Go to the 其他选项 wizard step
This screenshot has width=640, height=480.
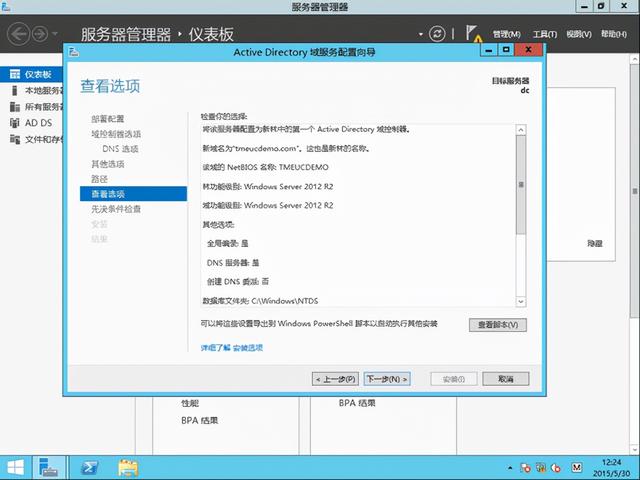(107, 164)
